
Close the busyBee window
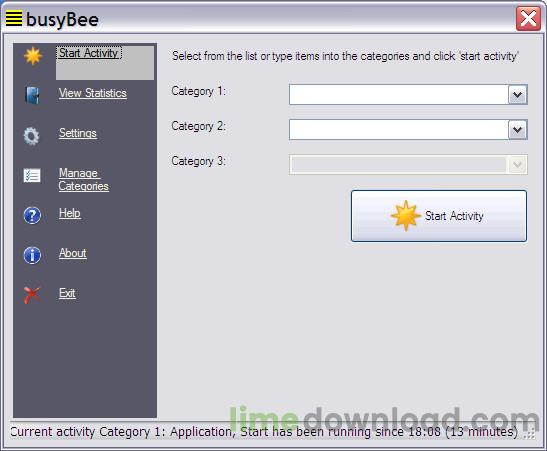point(528,18)
